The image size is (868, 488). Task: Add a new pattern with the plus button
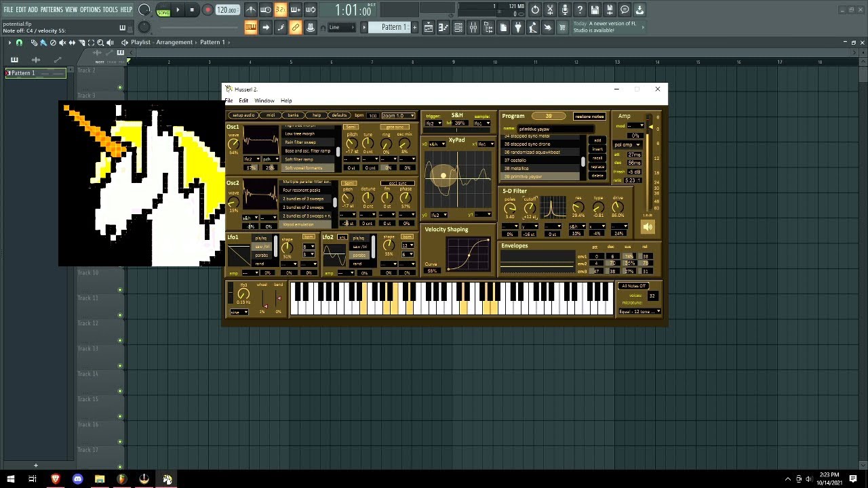click(x=415, y=27)
